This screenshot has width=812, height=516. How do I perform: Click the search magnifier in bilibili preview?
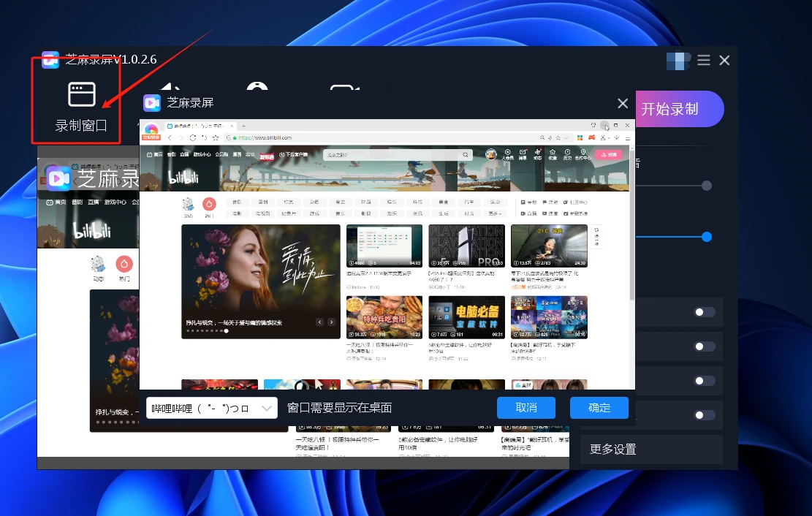point(466,155)
